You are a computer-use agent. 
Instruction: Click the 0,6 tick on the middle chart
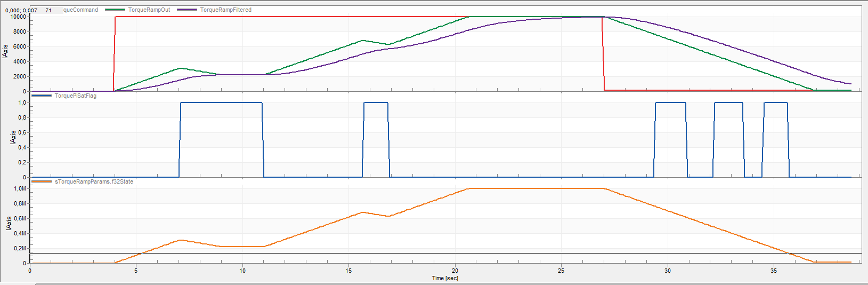tap(22, 133)
